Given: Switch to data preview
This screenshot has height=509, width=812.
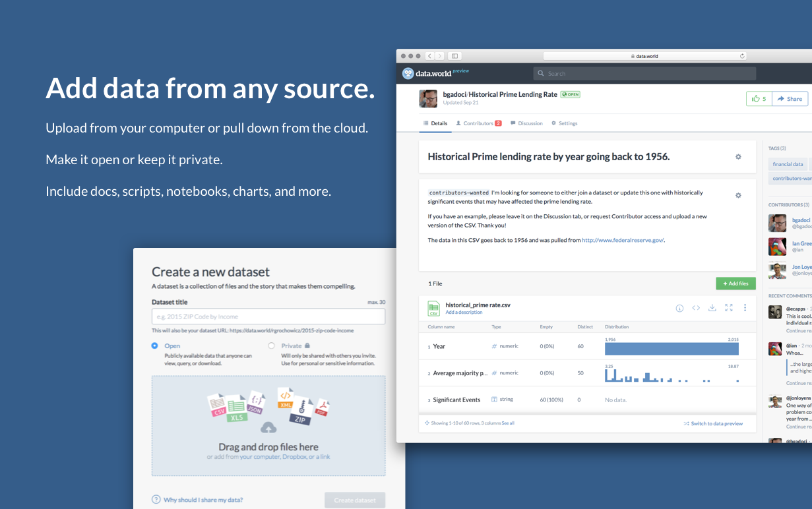Looking at the screenshot, I should click(713, 423).
